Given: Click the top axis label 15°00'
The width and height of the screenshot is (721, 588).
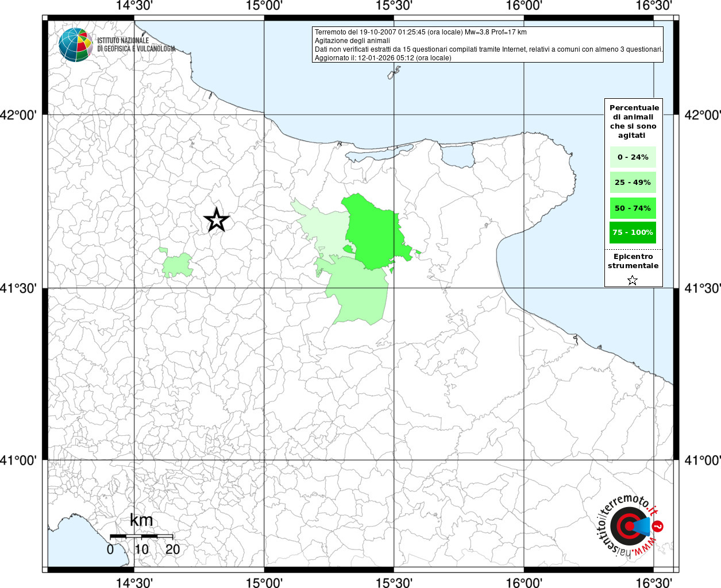Looking at the screenshot, I should click(x=264, y=6).
